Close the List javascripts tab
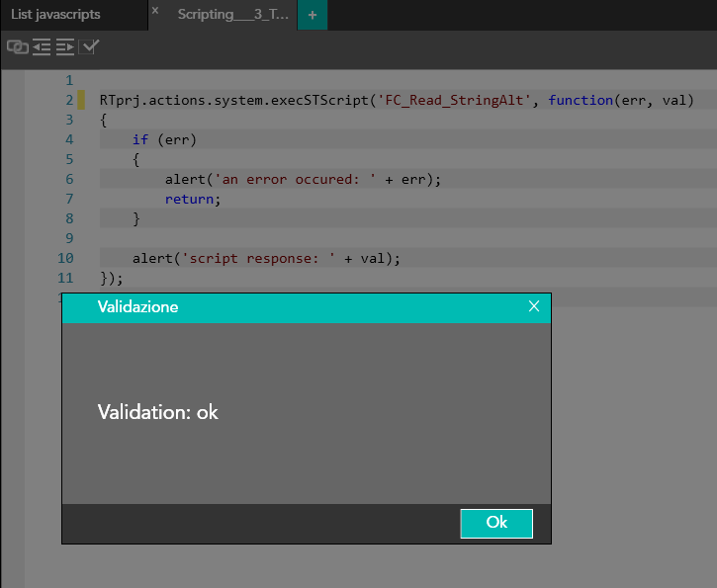 pos(154,10)
